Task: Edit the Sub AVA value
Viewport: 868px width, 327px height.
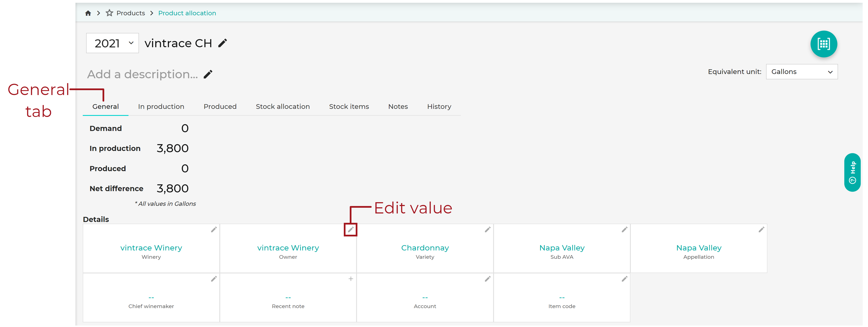Action: [625, 229]
